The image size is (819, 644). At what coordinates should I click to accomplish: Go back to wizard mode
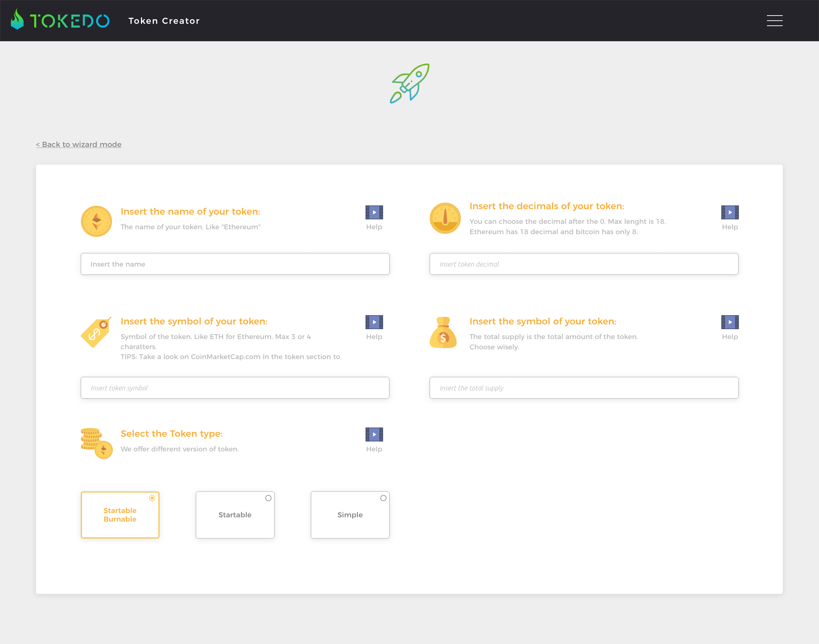click(x=79, y=144)
